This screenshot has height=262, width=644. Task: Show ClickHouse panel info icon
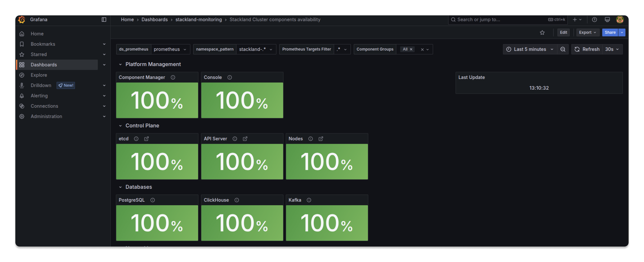point(237,200)
